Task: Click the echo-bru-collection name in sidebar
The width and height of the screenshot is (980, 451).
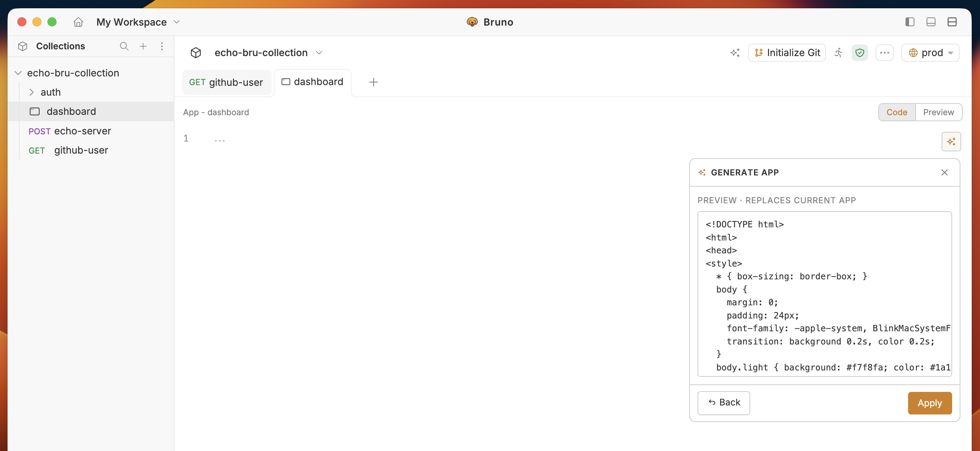Action: [x=73, y=73]
